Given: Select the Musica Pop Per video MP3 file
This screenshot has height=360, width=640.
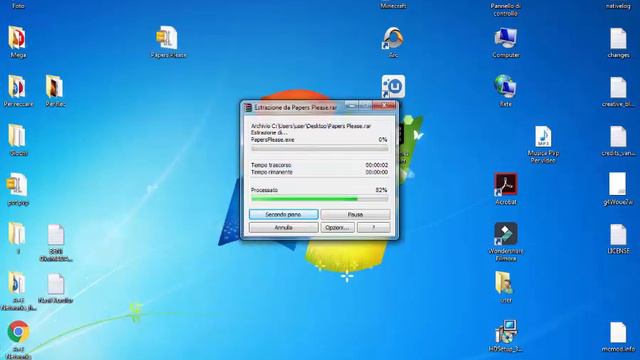Looking at the screenshot, I should [543, 137].
